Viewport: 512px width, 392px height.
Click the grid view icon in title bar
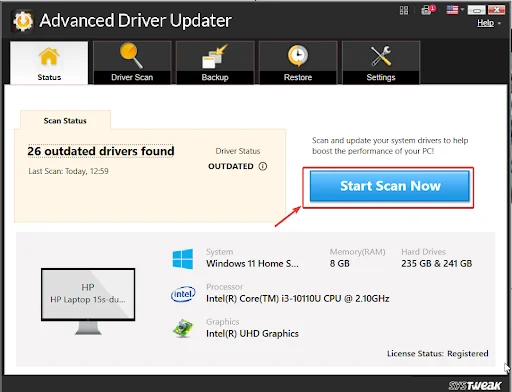coord(404,10)
